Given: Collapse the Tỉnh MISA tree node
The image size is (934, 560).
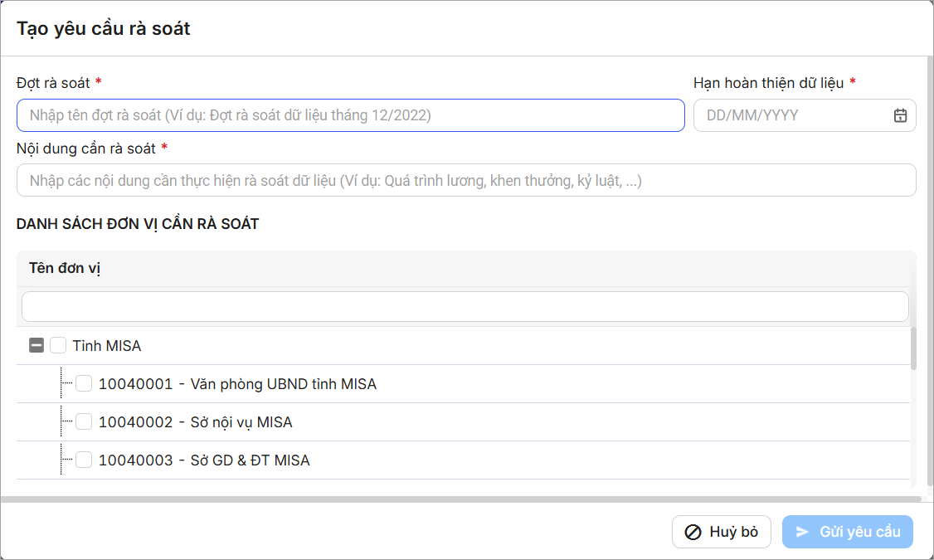Looking at the screenshot, I should click(36, 345).
